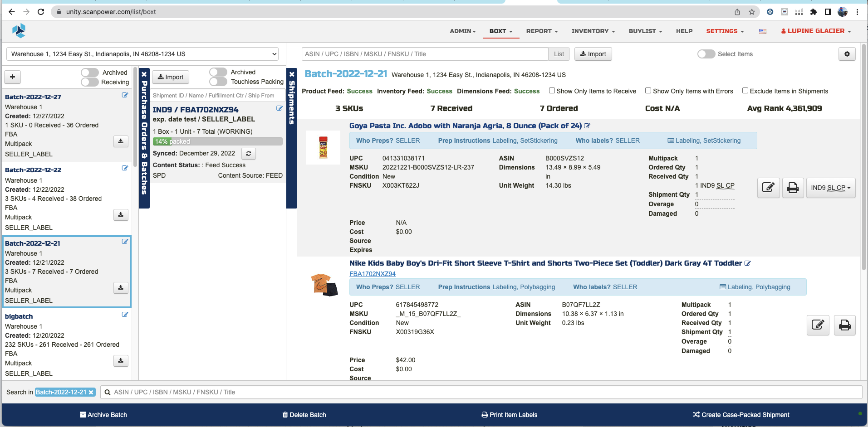868x427 pixels.
Task: Click the Goya Adobo product thumbnail
Action: point(323,148)
